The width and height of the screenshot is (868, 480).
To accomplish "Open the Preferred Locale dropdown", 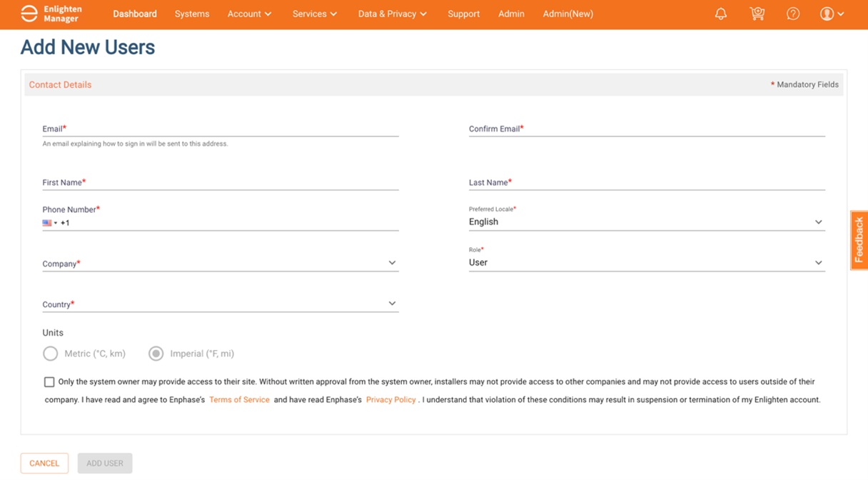I will click(647, 222).
